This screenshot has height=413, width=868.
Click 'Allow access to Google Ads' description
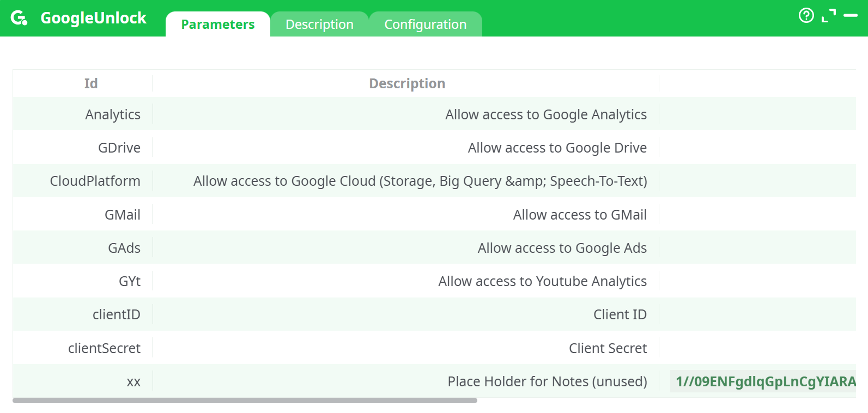562,248
